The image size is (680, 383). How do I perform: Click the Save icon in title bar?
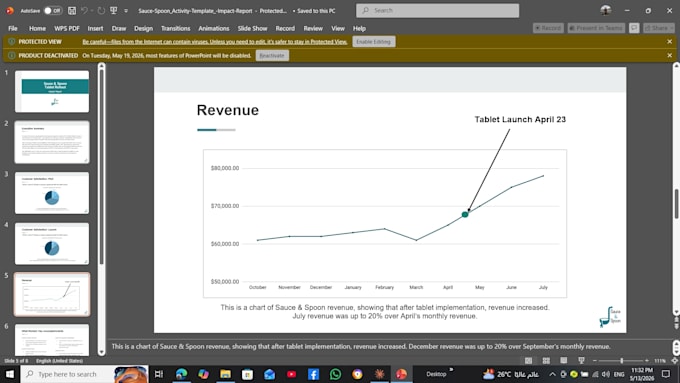point(72,10)
